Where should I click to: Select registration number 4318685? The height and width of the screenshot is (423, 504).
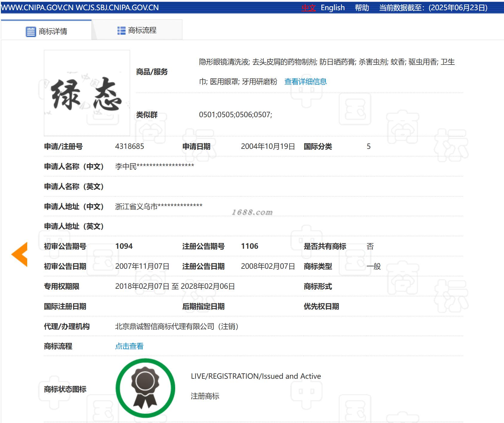130,146
